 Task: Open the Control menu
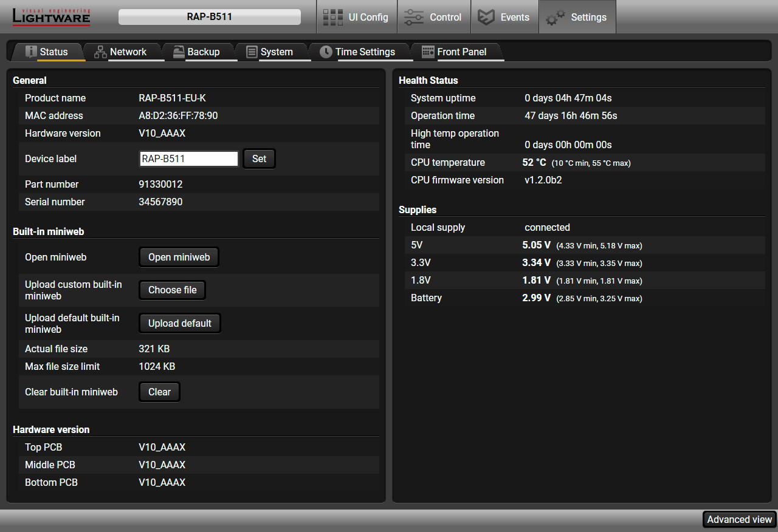(434, 17)
